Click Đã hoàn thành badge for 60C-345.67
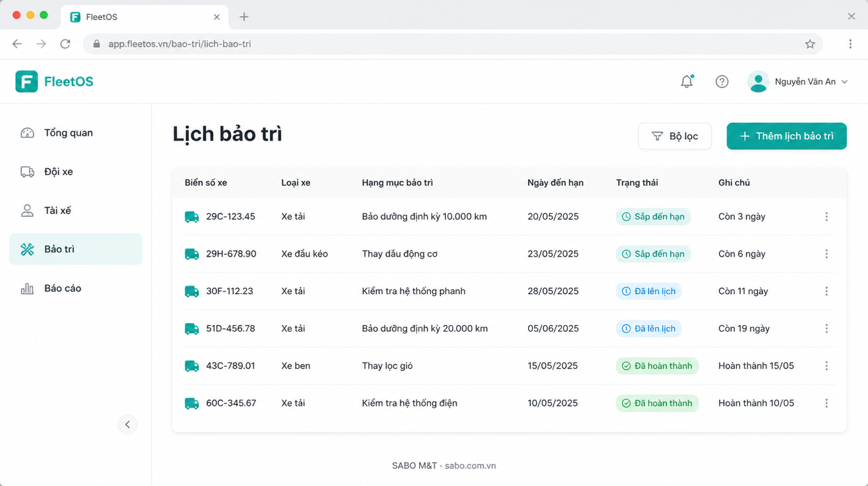Screen dimensions: 868x486 pyautogui.click(x=657, y=403)
